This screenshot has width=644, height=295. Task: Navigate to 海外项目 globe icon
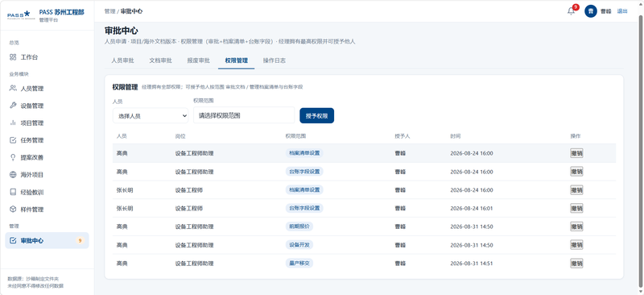click(13, 174)
